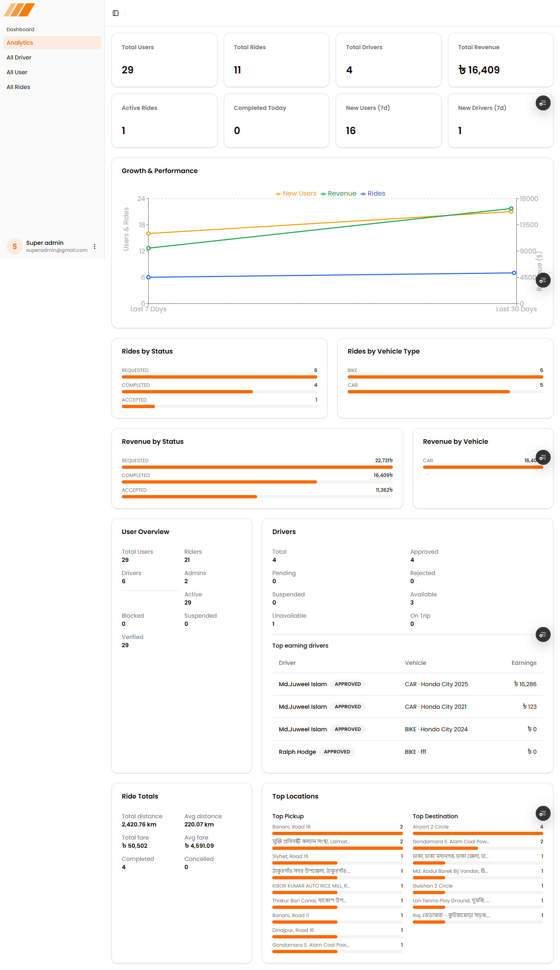Click the Vehicle column header
The height and width of the screenshot is (970, 560).
coord(415,663)
